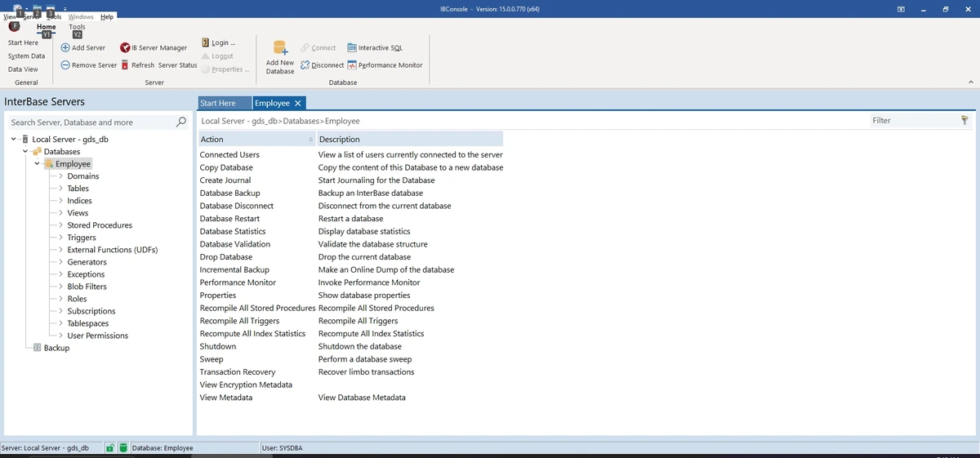Collapse the Employee database node
The image size is (980, 458).
tap(38, 164)
